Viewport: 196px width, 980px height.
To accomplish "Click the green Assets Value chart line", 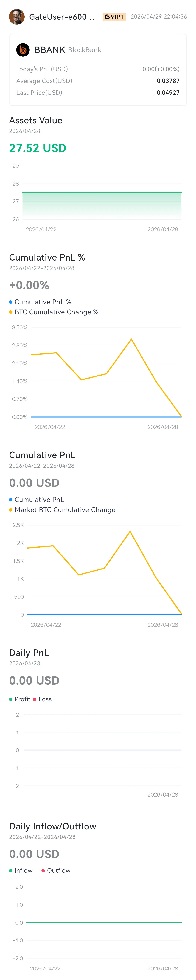I will coord(102,192).
